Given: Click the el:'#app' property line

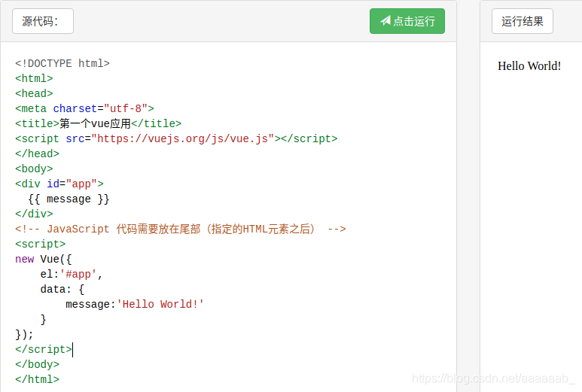Looking at the screenshot, I should (x=72, y=274).
